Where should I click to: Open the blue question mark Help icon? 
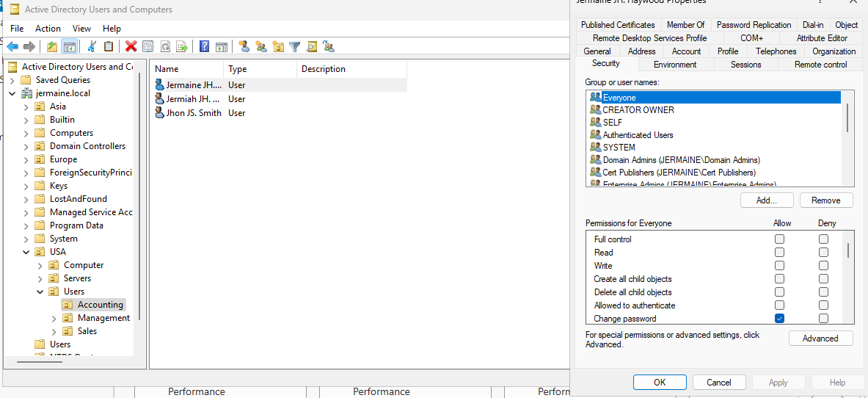coord(204,46)
